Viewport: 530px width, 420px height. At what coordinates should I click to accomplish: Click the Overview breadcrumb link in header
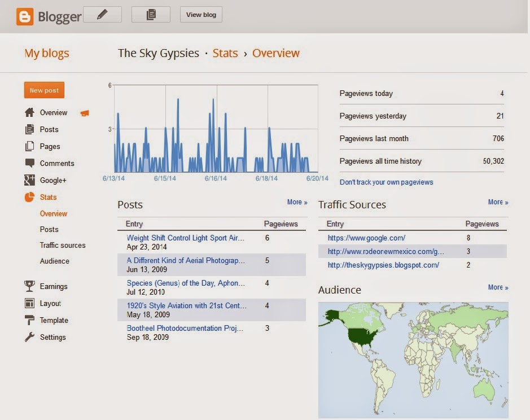click(x=276, y=53)
